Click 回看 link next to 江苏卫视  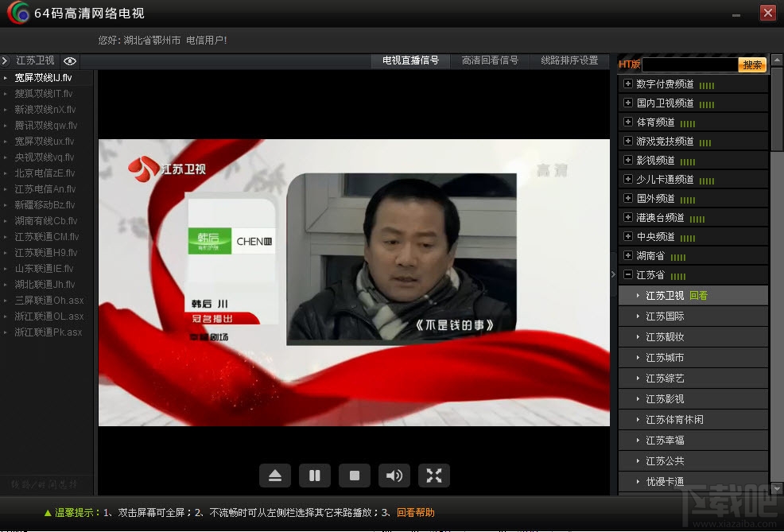point(698,296)
